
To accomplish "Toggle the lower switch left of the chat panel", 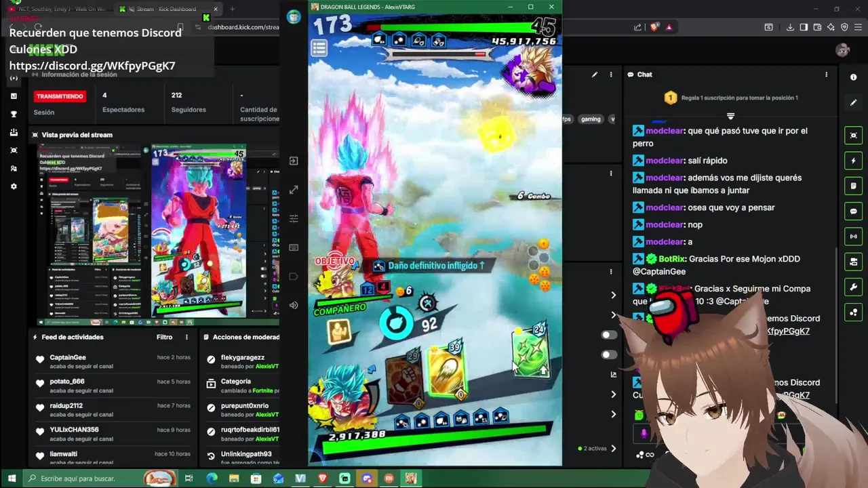I will [x=609, y=354].
